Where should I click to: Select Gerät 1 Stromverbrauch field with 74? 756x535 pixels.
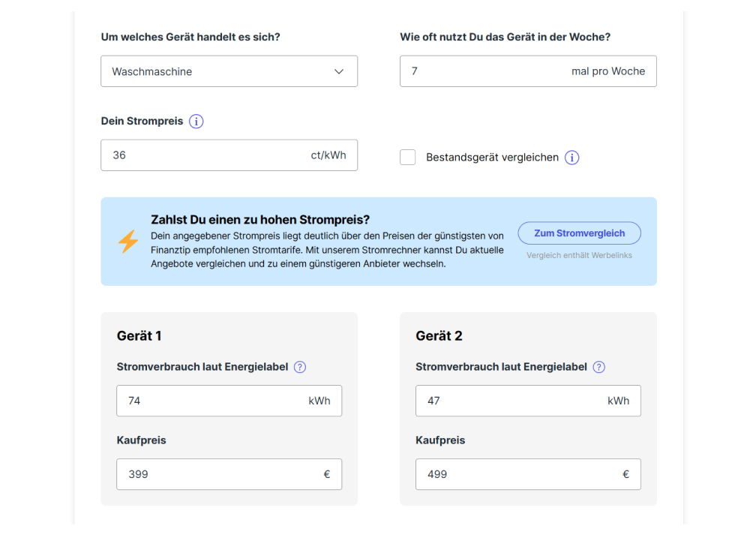click(229, 401)
